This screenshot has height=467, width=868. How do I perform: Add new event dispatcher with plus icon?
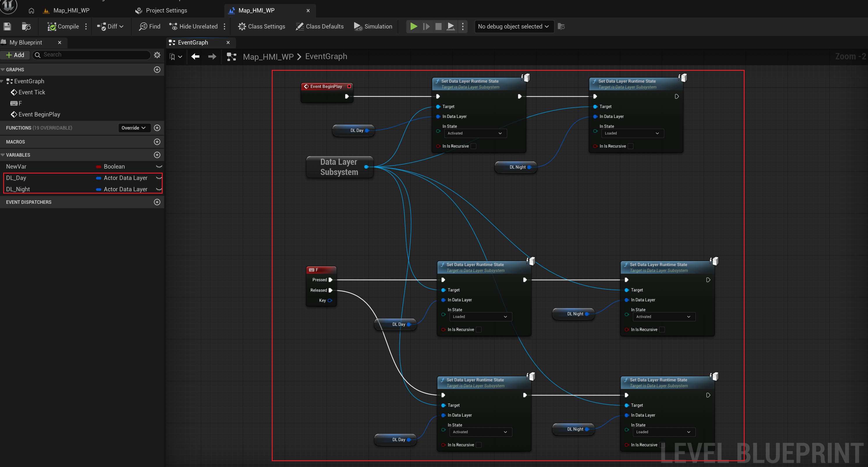point(157,202)
